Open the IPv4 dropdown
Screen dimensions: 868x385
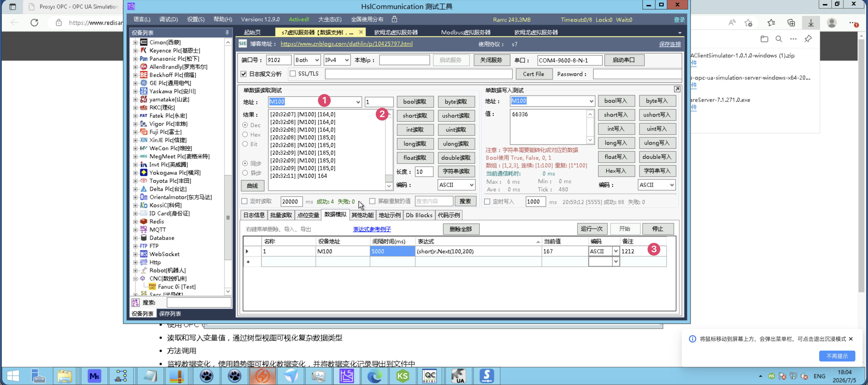(337, 60)
